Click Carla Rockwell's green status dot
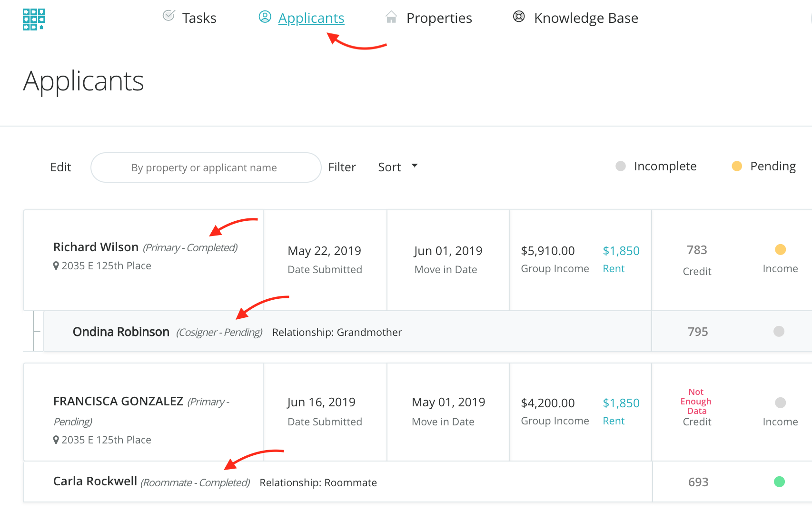 coord(779,482)
